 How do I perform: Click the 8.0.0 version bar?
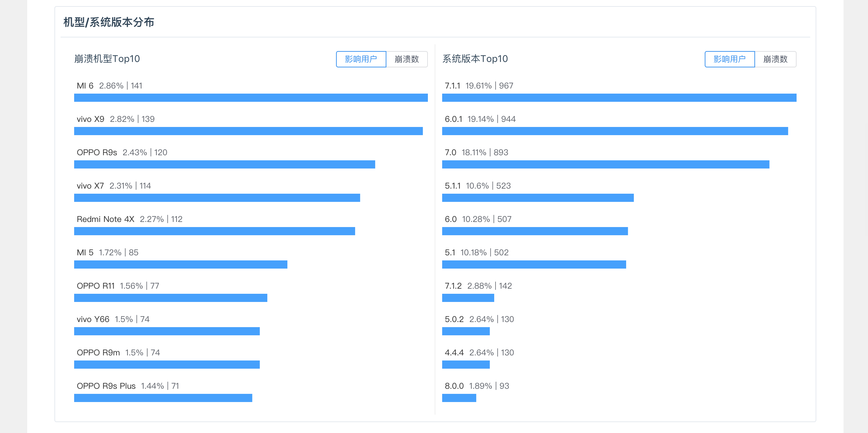(x=459, y=398)
